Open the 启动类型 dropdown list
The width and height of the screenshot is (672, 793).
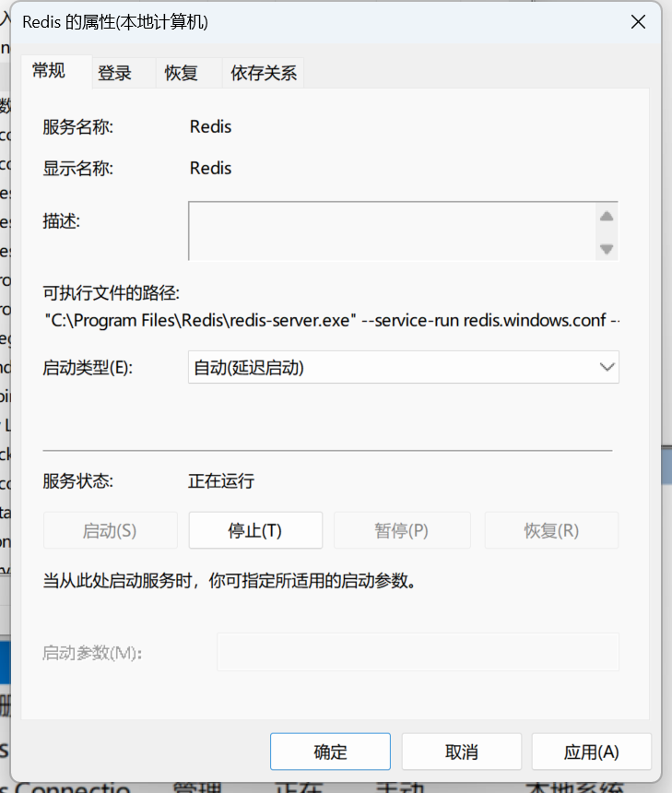[x=404, y=367]
